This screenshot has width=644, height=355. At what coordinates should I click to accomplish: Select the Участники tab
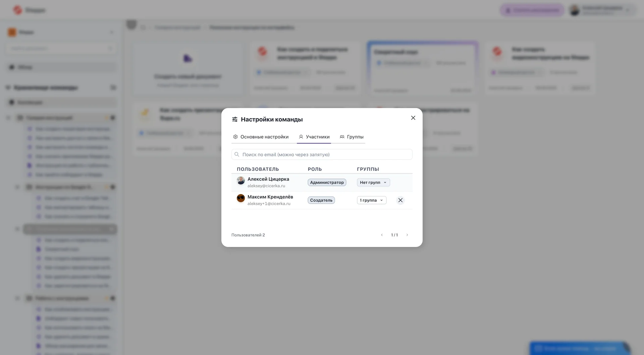(317, 137)
